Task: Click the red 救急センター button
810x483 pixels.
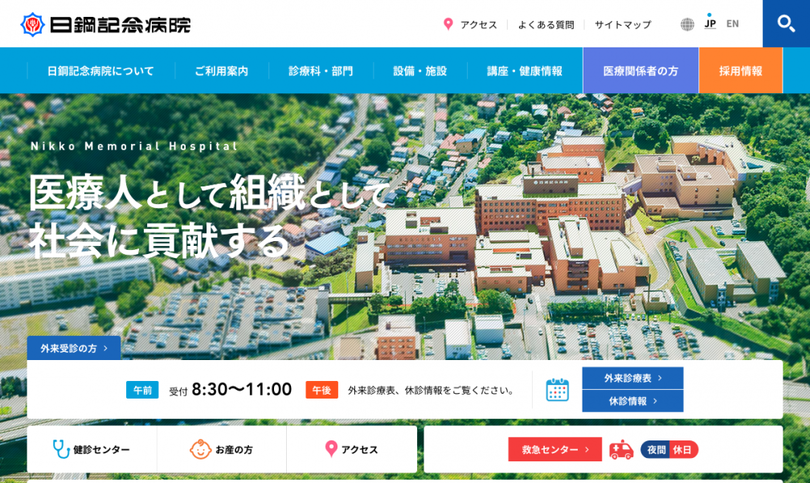Action: coord(555,449)
